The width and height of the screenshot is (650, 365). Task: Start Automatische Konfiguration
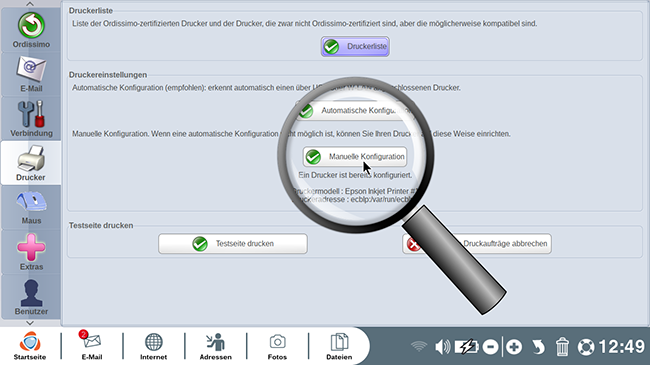click(x=355, y=110)
